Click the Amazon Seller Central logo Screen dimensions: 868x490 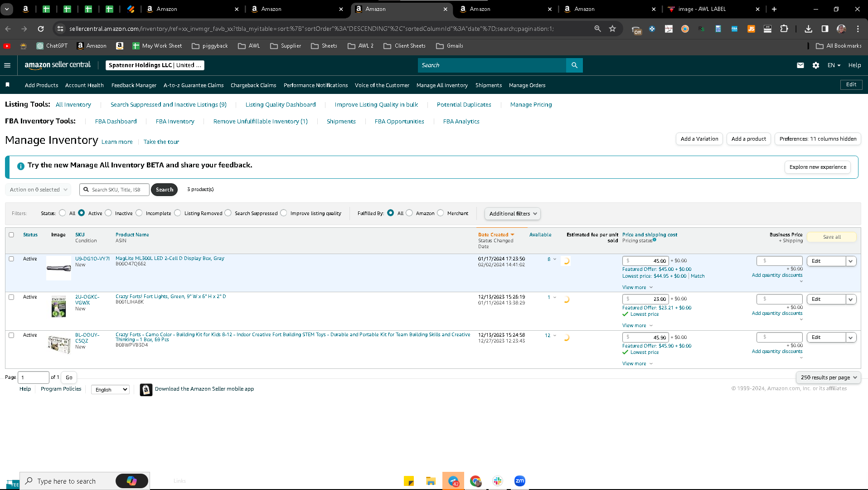pos(58,65)
